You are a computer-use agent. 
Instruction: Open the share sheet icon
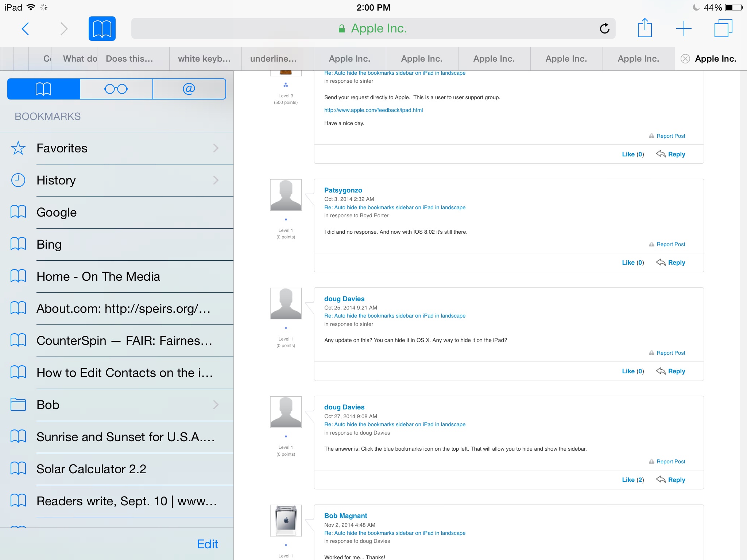[x=645, y=28]
